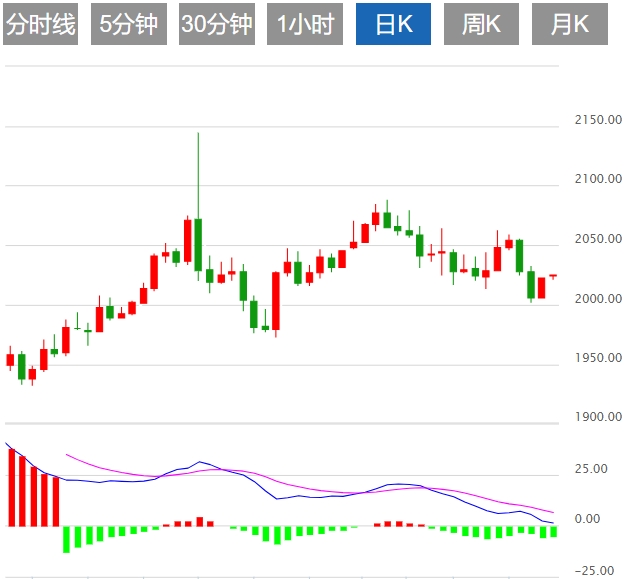
Task: Click the 1900.00 price axis label
Action: coord(598,417)
